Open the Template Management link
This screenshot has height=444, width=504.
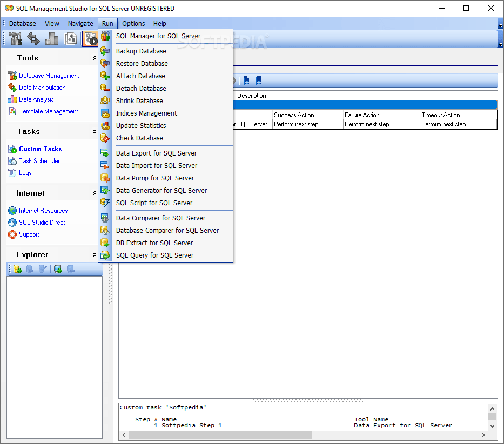49,111
